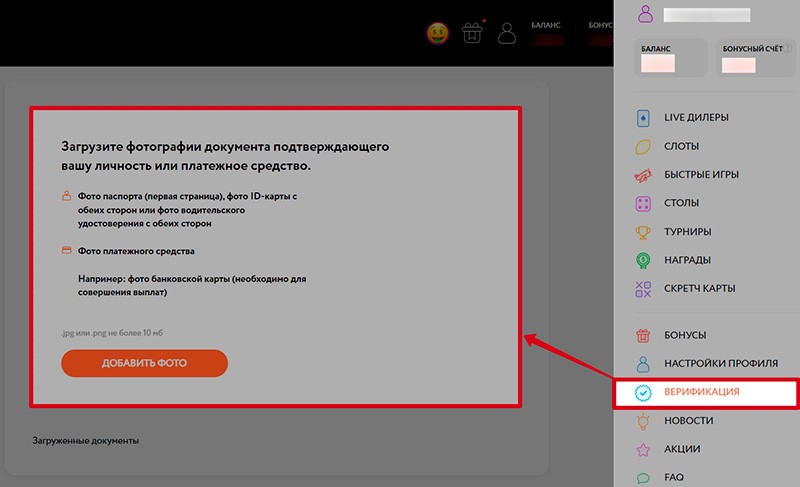Open АКЦИИ section
Screen dimensions: 800x487
[x=682, y=449]
